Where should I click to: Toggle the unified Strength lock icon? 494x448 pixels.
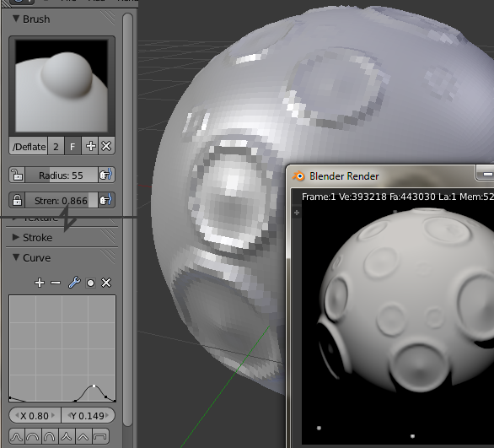[17, 200]
